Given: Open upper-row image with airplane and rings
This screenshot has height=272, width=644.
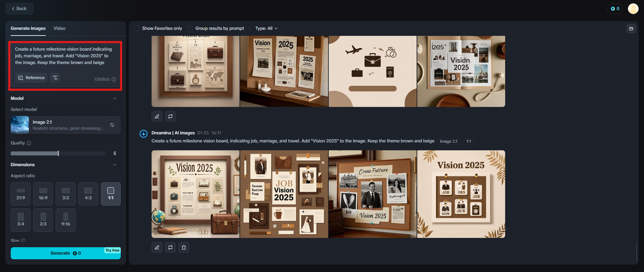Looking at the screenshot, I should pos(373,71).
